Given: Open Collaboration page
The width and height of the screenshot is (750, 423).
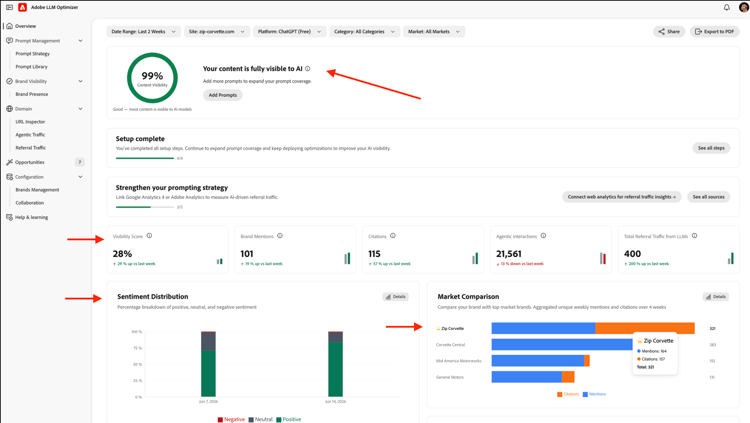Looking at the screenshot, I should (30, 203).
